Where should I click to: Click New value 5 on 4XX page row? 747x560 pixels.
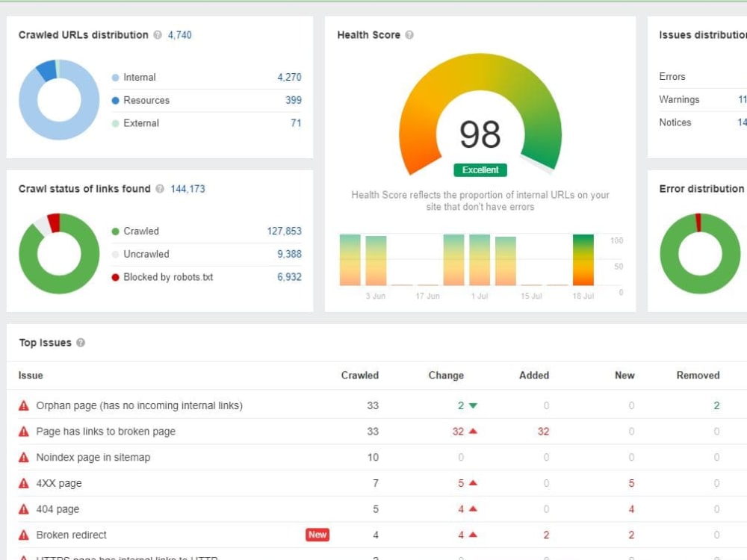pyautogui.click(x=631, y=483)
